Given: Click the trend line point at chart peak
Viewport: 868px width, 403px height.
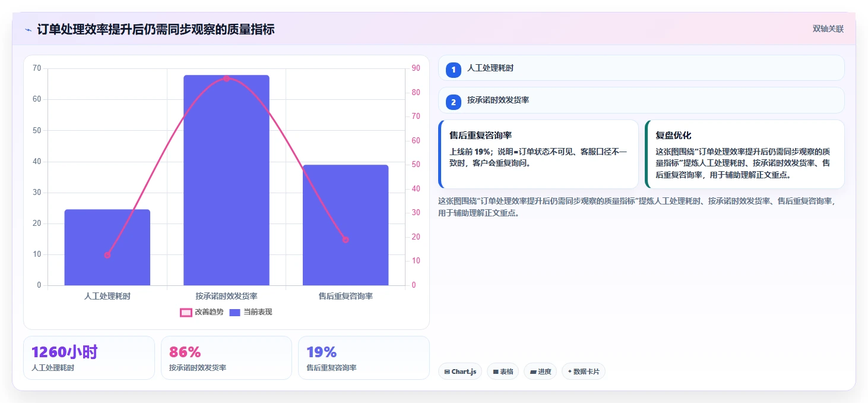Looking at the screenshot, I should coord(226,78).
